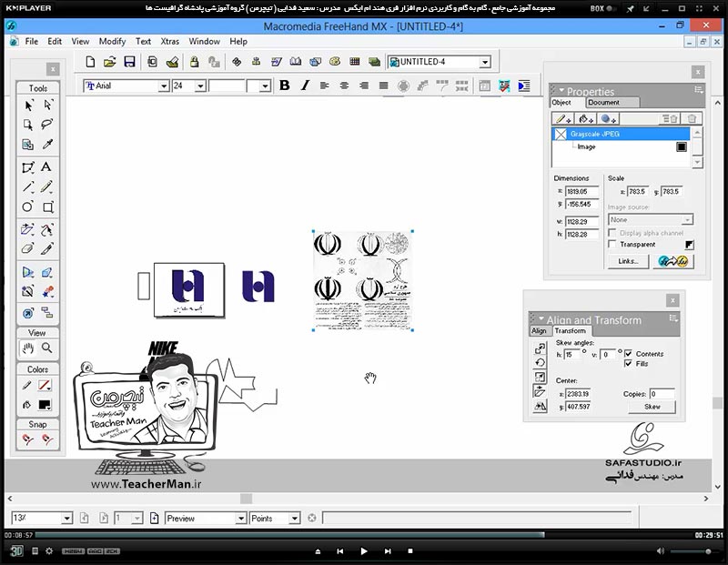Save document with floppy disk icon

[129, 62]
